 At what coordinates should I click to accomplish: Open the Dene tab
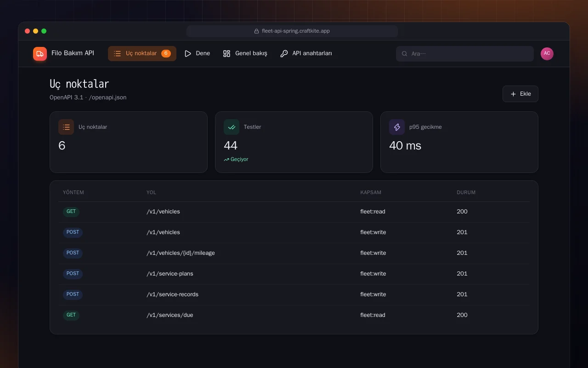tap(197, 54)
